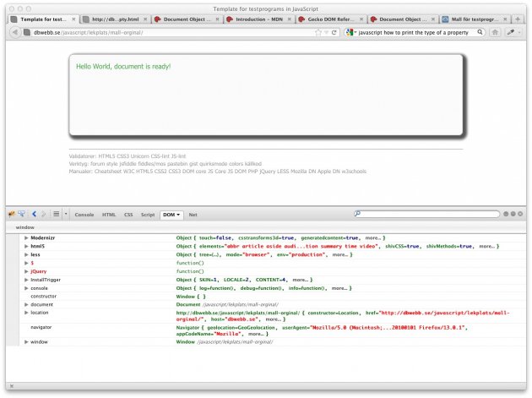The image size is (532, 398).
Task: Switch to the 'Mall för testprogr...' tab
Action: (475, 19)
